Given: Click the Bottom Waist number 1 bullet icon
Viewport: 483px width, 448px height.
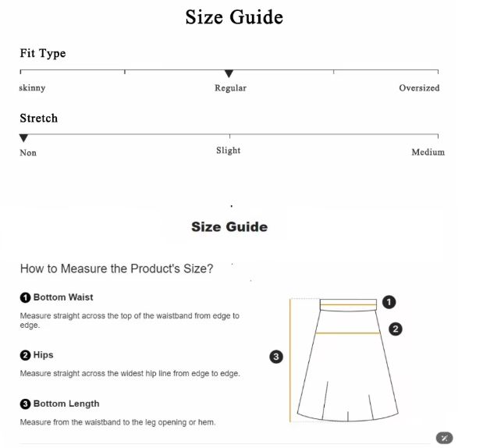Looking at the screenshot, I should click(x=25, y=297).
